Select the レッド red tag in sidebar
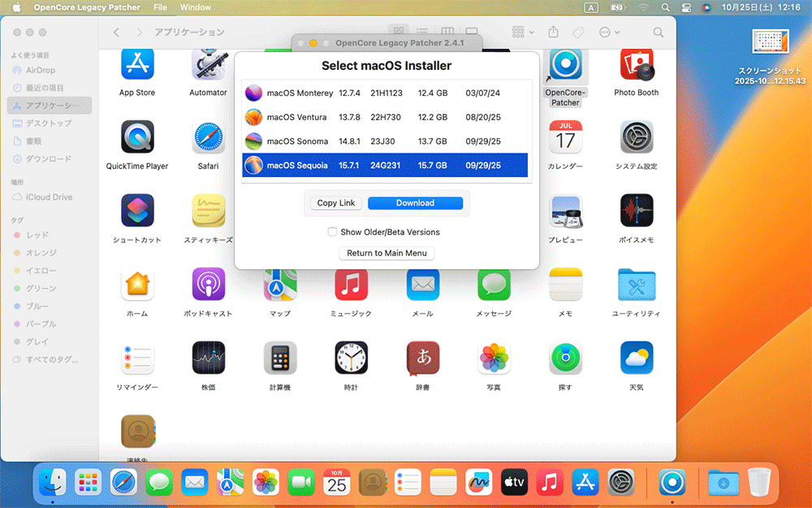This screenshot has height=508, width=812. [x=37, y=235]
